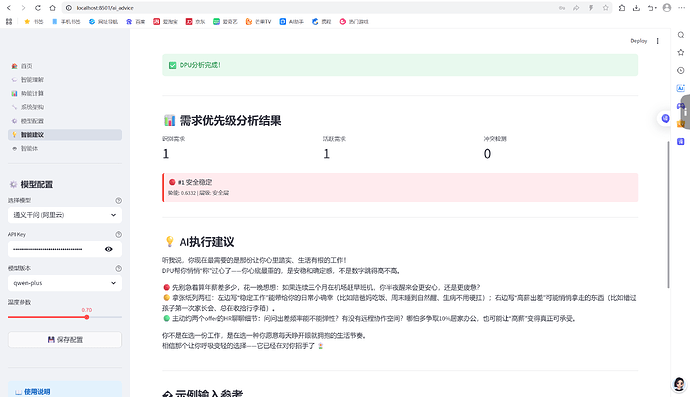Bookmark this page with star icon

click(606, 8)
